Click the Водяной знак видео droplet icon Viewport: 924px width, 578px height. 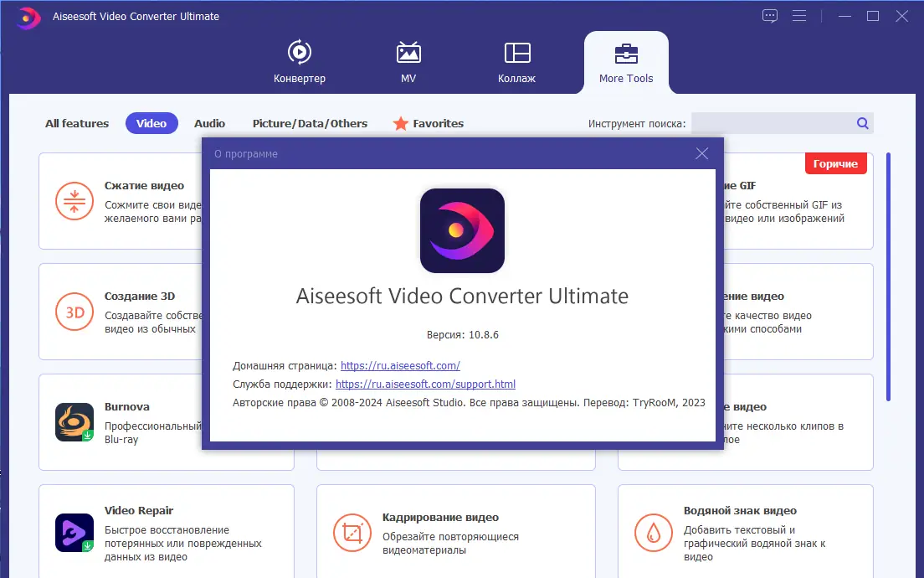[x=654, y=533]
